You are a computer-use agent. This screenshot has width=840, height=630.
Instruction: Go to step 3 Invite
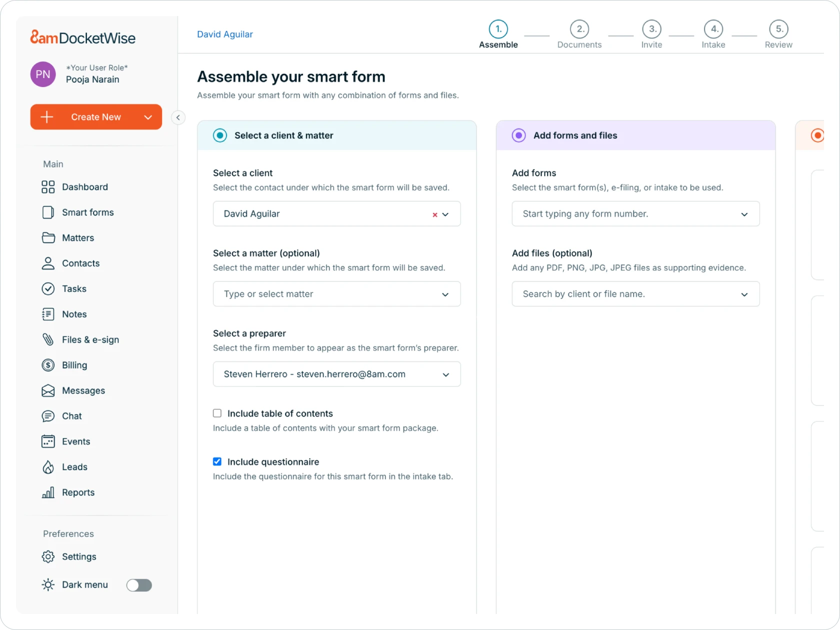click(652, 34)
